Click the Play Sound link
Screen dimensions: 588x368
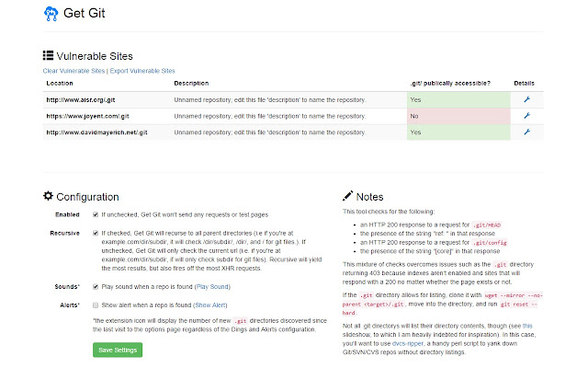pyautogui.click(x=212, y=287)
